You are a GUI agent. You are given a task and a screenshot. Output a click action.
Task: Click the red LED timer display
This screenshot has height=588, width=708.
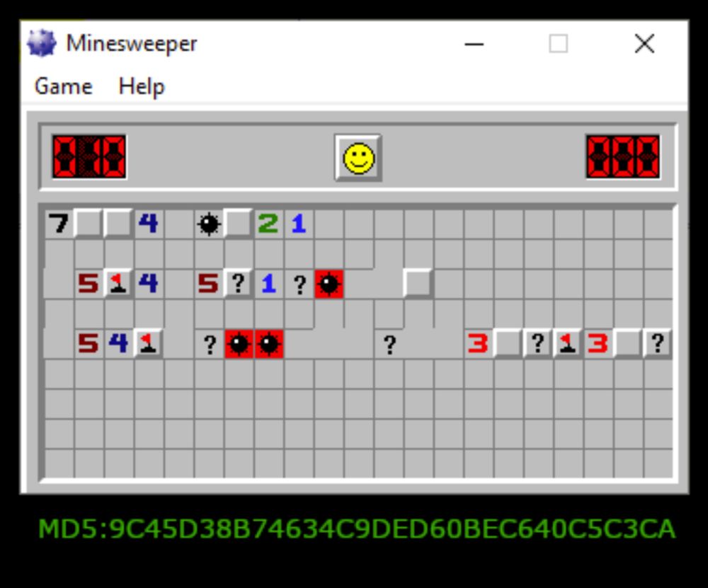623,156
